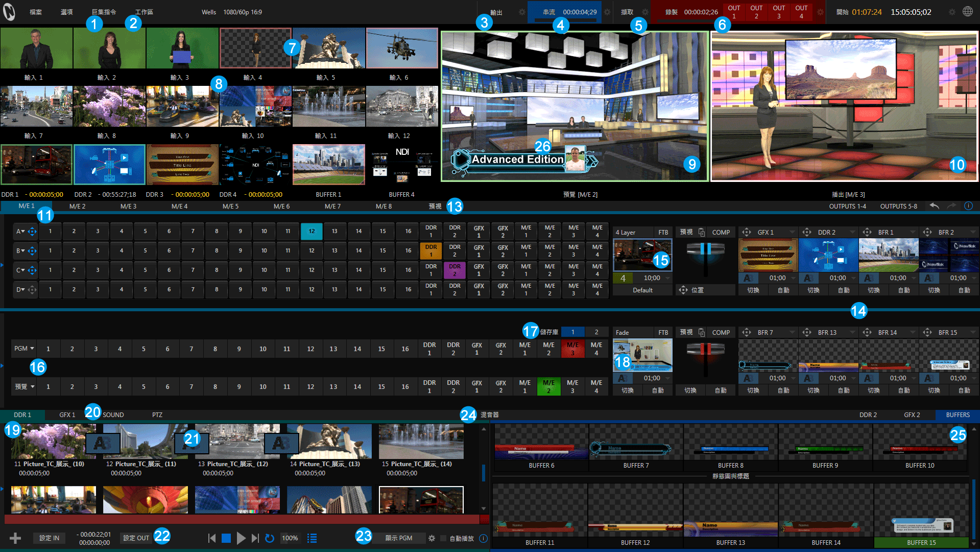Open positioner for the GFX 1 key layer
The height and width of the screenshot is (552, 980).
pyautogui.click(x=747, y=232)
